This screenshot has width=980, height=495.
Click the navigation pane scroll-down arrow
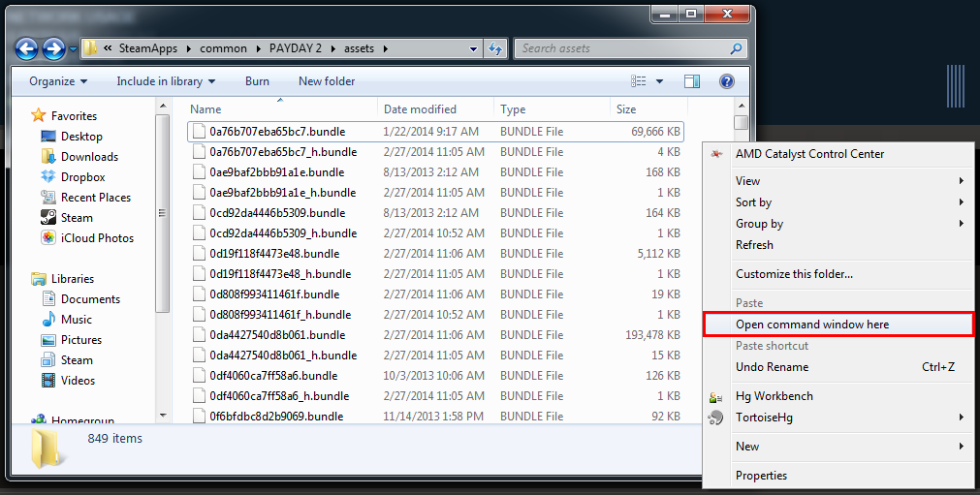tap(163, 416)
